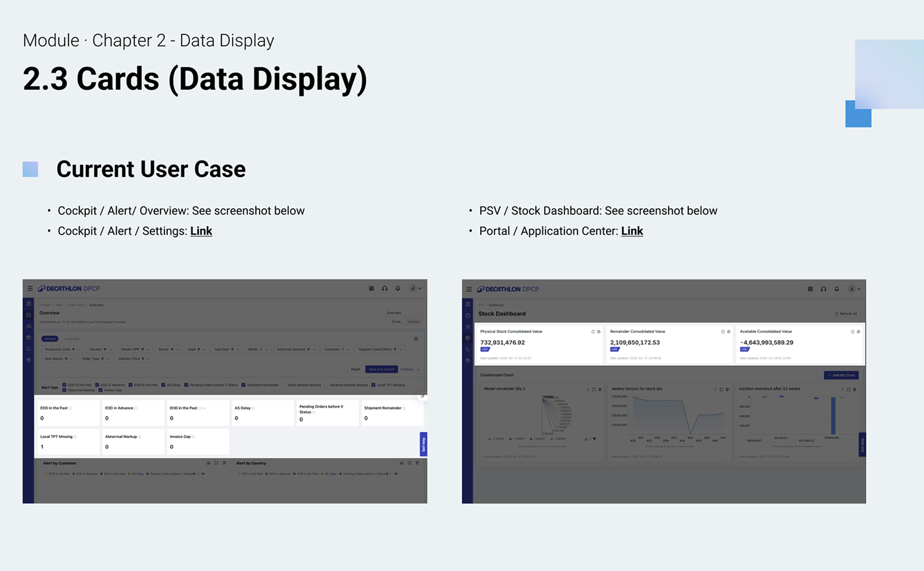Click Add My Chart button
The image size is (924, 571).
pyautogui.click(x=841, y=375)
